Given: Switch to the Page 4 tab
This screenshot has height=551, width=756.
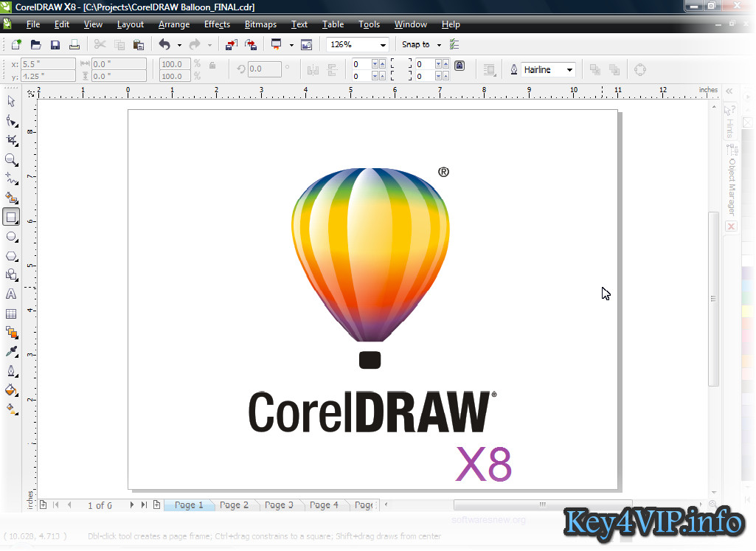Looking at the screenshot, I should (324, 505).
